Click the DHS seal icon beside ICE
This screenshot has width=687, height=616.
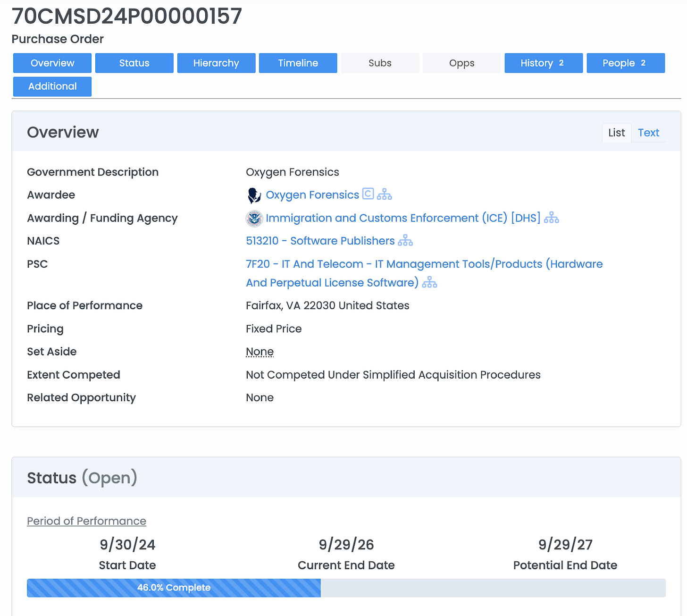254,218
